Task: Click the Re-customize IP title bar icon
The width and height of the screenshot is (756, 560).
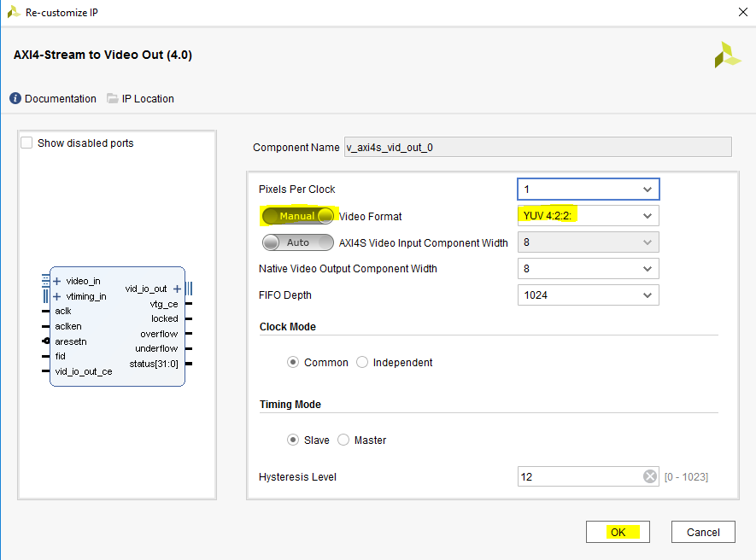Action: tap(12, 12)
